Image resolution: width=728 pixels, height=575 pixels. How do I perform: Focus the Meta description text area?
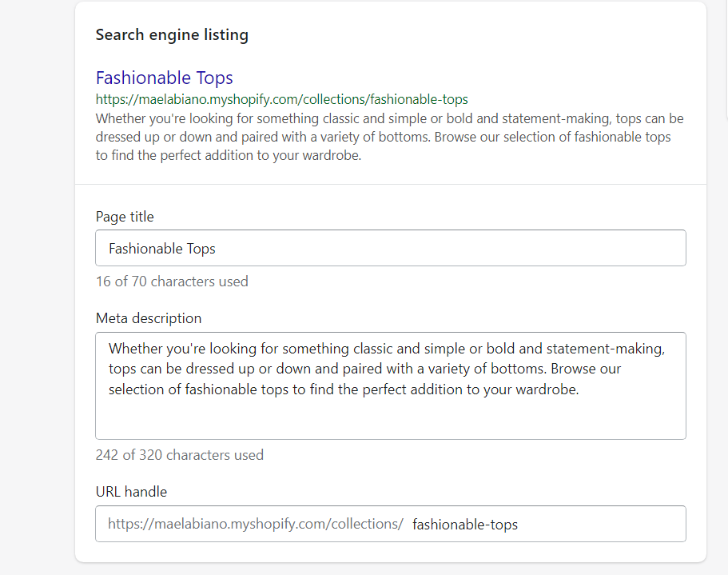coord(390,385)
